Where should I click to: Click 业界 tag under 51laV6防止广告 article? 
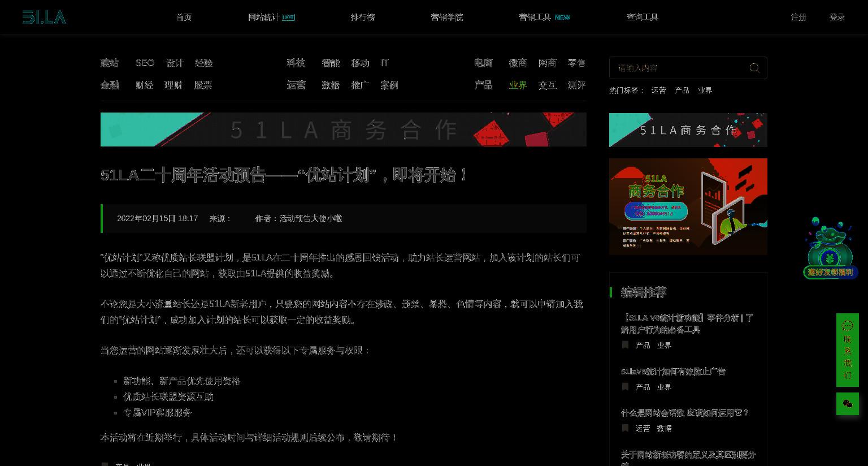664,387
